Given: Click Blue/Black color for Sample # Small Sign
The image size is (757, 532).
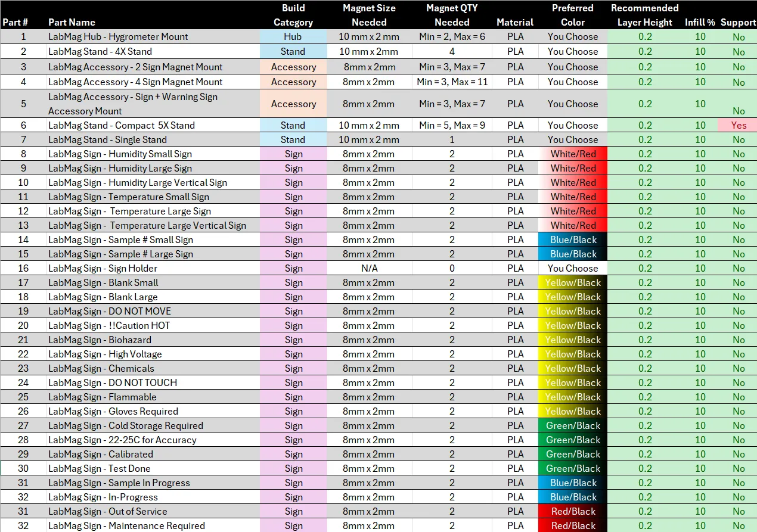Looking at the screenshot, I should tap(573, 239).
